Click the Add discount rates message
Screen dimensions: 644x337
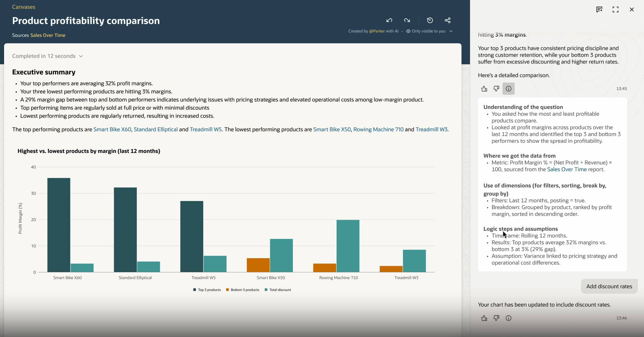(609, 286)
